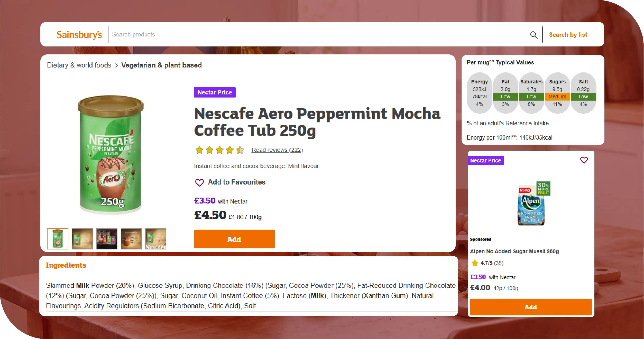Click the product star rating
This screenshot has height=339, width=644.
[219, 150]
